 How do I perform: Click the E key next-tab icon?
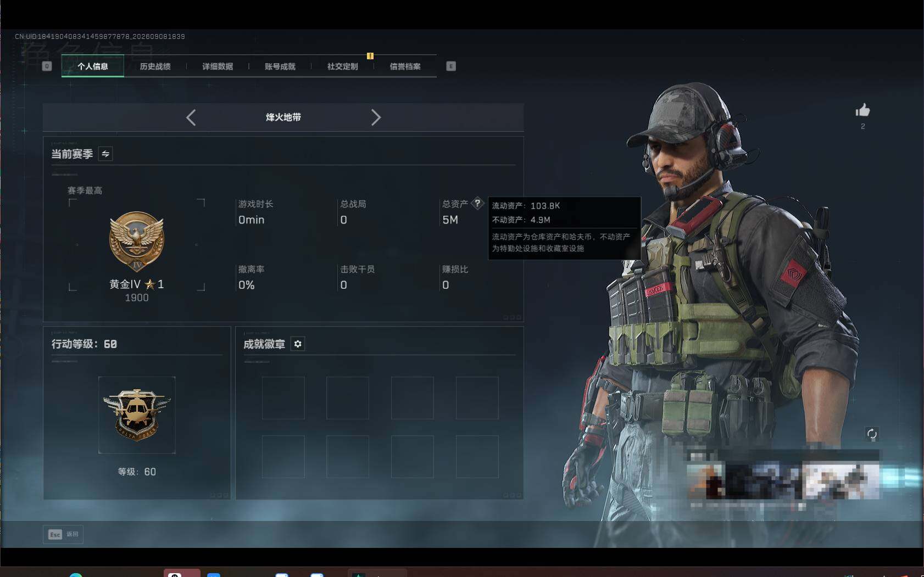451,66
